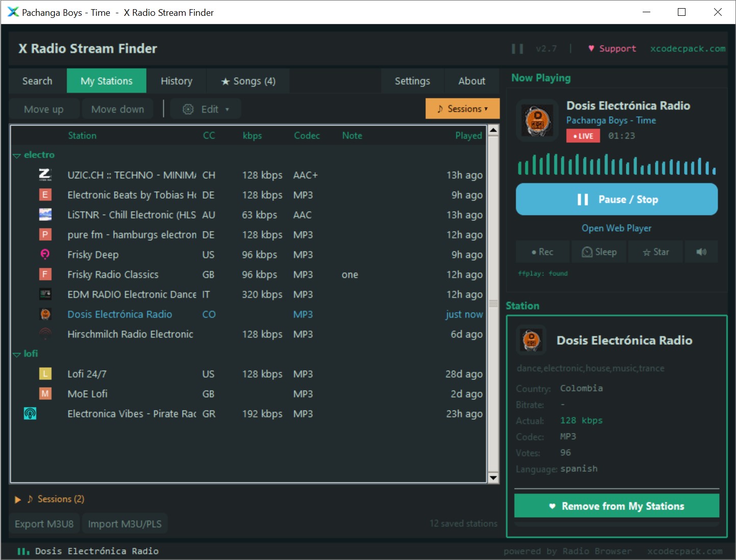Toggle recording with the Rec button
This screenshot has width=736, height=560.
coord(542,252)
